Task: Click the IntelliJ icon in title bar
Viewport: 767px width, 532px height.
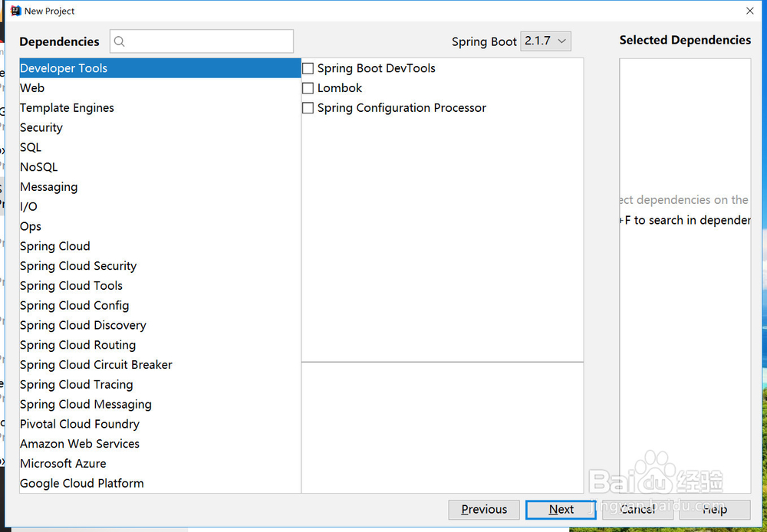Action: 15,11
